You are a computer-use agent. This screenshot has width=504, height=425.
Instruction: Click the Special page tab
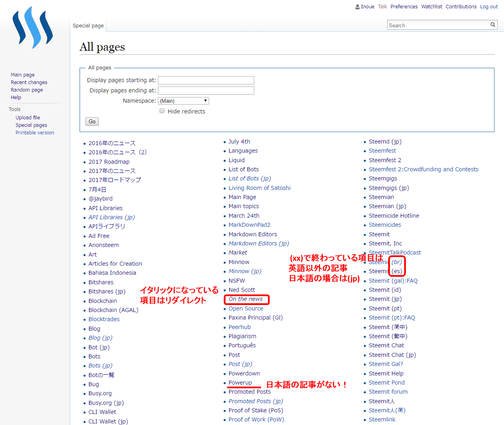click(88, 26)
